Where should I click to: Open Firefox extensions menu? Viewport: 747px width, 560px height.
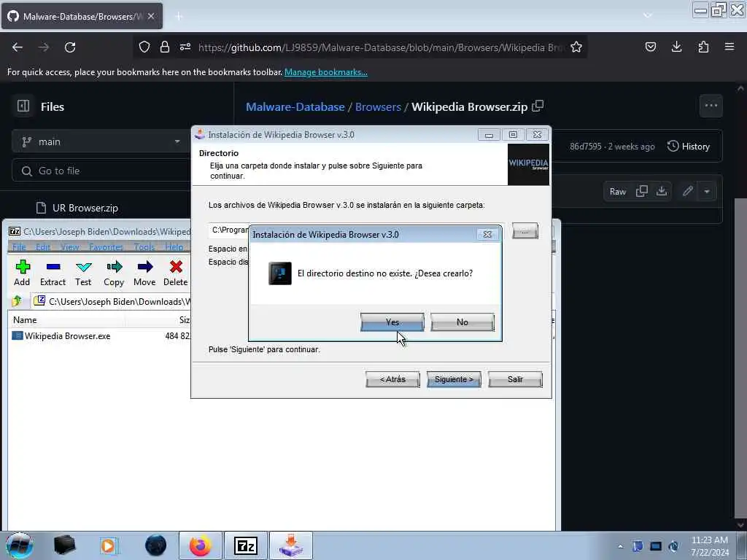[703, 47]
